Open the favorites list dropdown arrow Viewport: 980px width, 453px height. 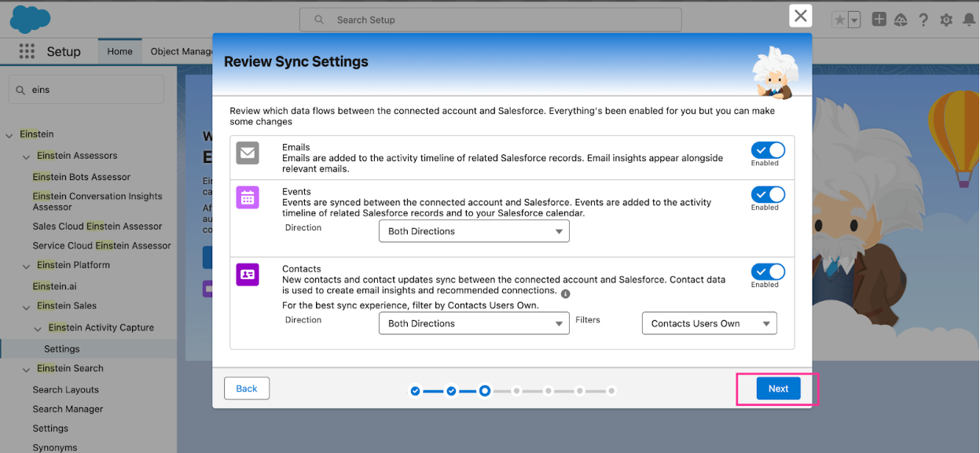click(854, 20)
